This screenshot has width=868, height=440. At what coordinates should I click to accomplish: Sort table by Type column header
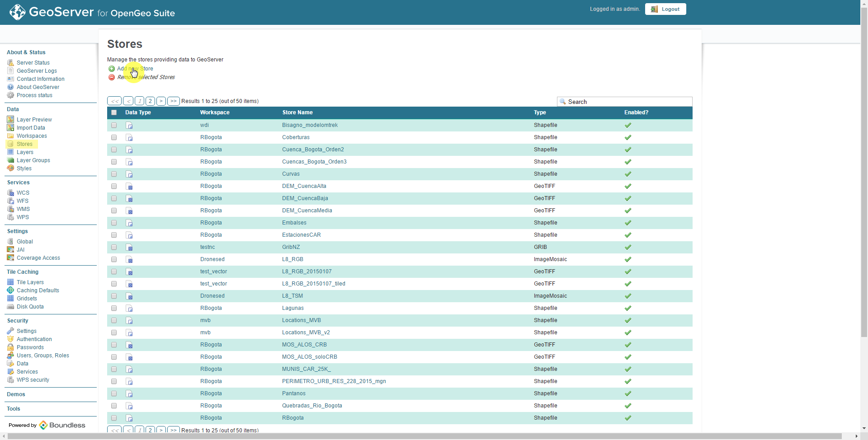click(540, 112)
